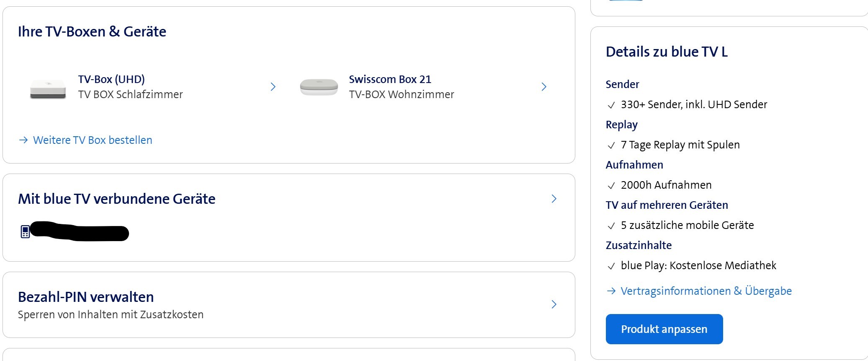Select the TV-BOX Wohnzimmer entry
Screen dimensions: 868x361
(401, 95)
